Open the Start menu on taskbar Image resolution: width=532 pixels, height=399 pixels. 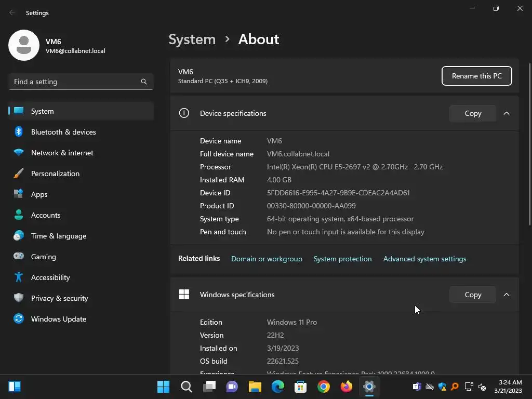point(163,387)
